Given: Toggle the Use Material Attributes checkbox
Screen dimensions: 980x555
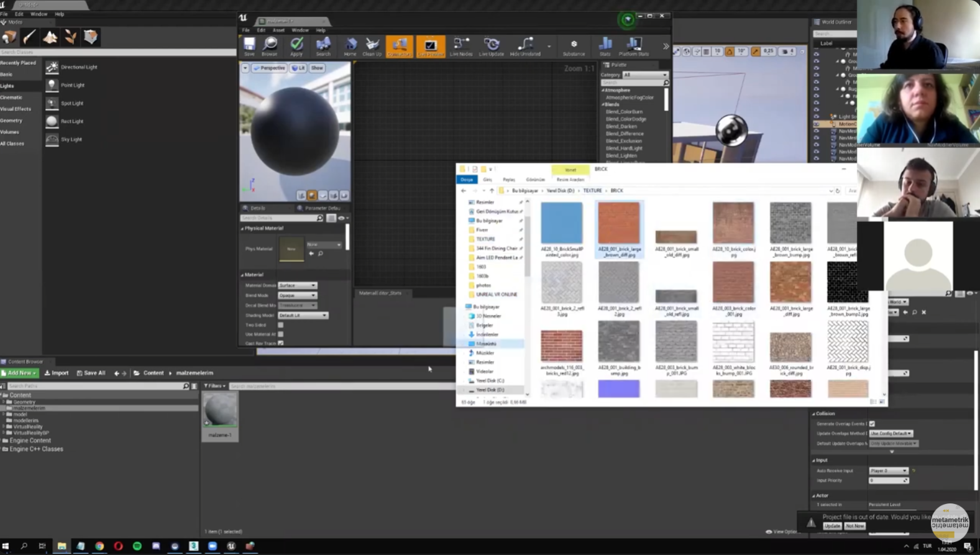Looking at the screenshot, I should 280,334.
